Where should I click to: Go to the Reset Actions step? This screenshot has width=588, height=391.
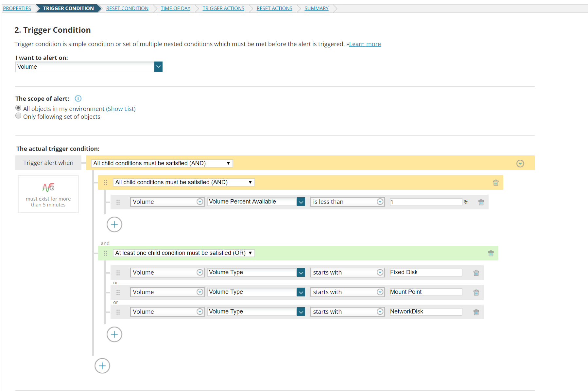point(274,9)
